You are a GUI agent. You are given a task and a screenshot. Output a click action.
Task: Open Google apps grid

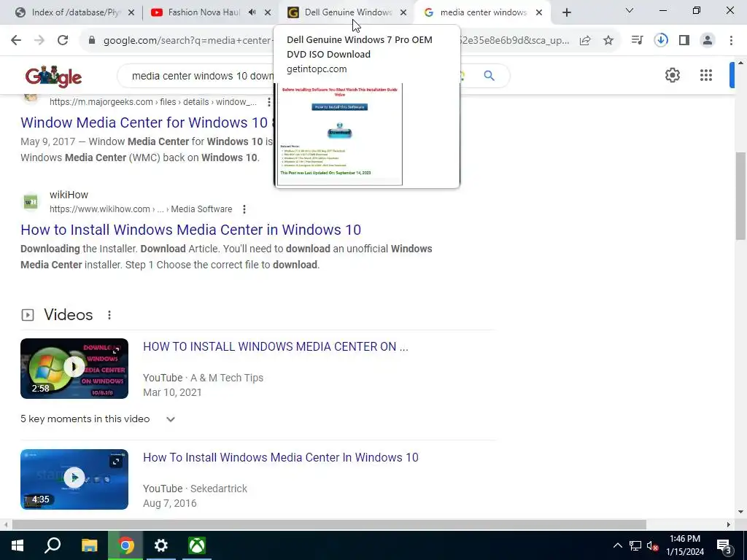click(706, 75)
